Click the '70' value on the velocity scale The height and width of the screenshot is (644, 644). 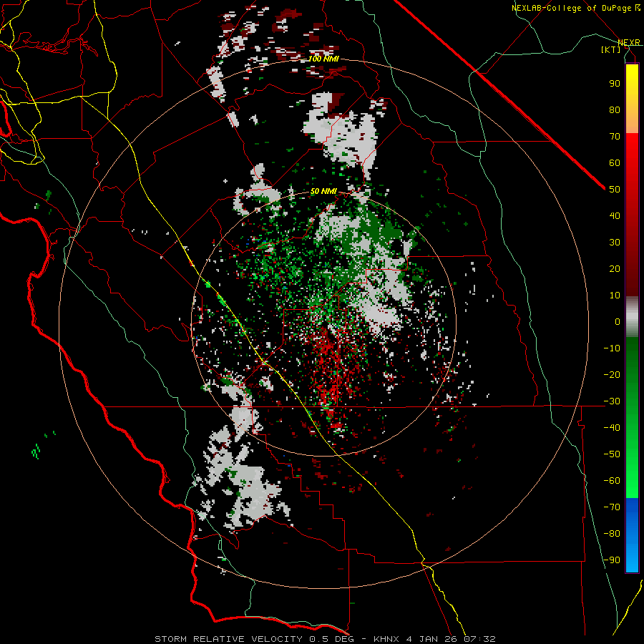[x=615, y=137]
